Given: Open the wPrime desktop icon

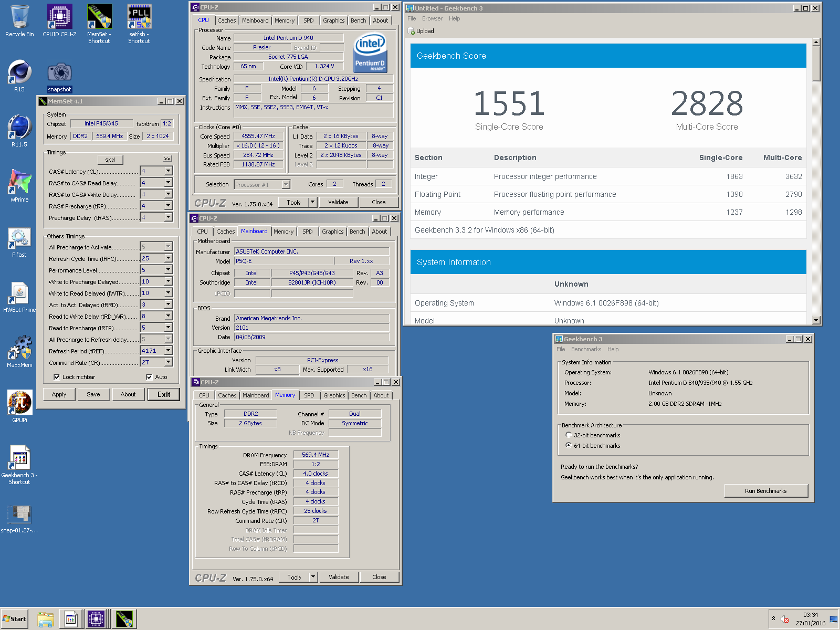Looking at the screenshot, I should tap(19, 186).
